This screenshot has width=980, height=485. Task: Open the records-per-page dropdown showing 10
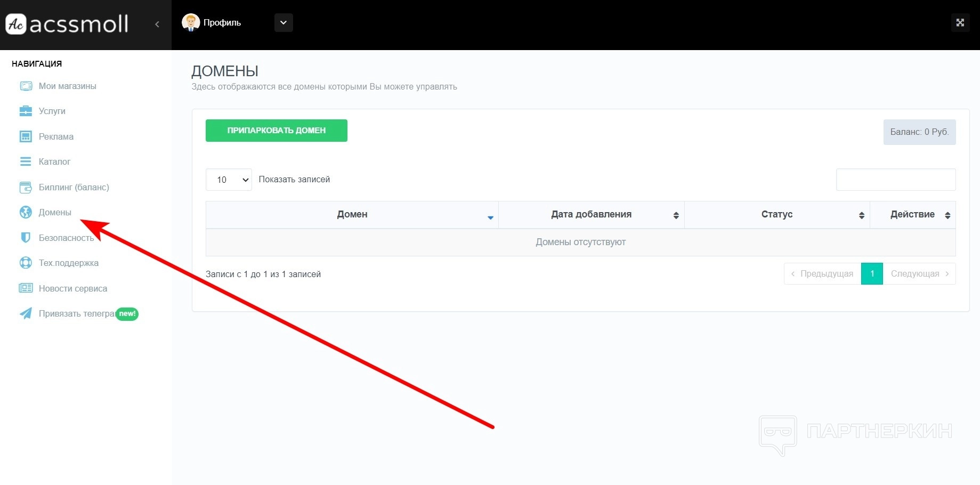pyautogui.click(x=229, y=180)
